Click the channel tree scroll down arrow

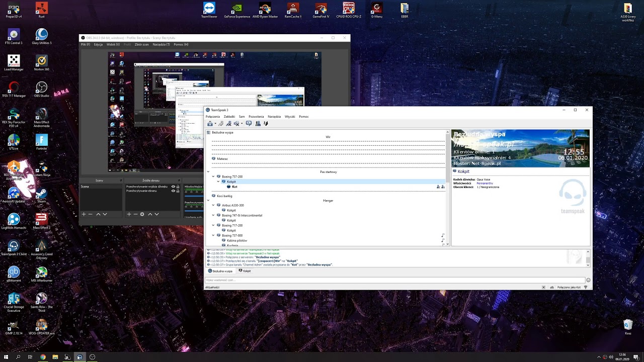[448, 244]
